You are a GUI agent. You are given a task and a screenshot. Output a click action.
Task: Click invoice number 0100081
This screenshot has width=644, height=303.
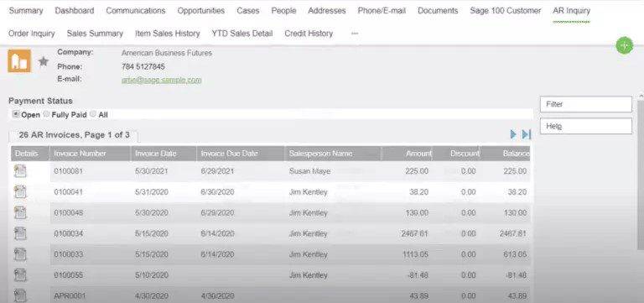tap(68, 171)
